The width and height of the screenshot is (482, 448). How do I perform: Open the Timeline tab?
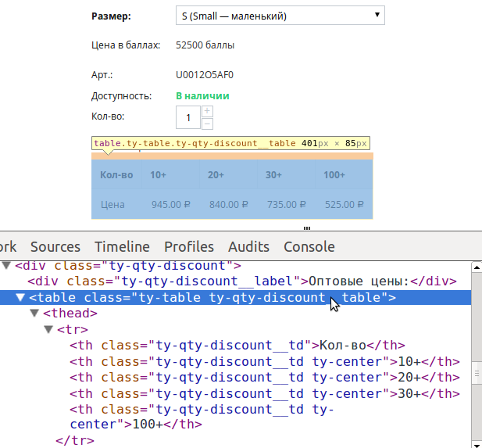pyautogui.click(x=122, y=246)
